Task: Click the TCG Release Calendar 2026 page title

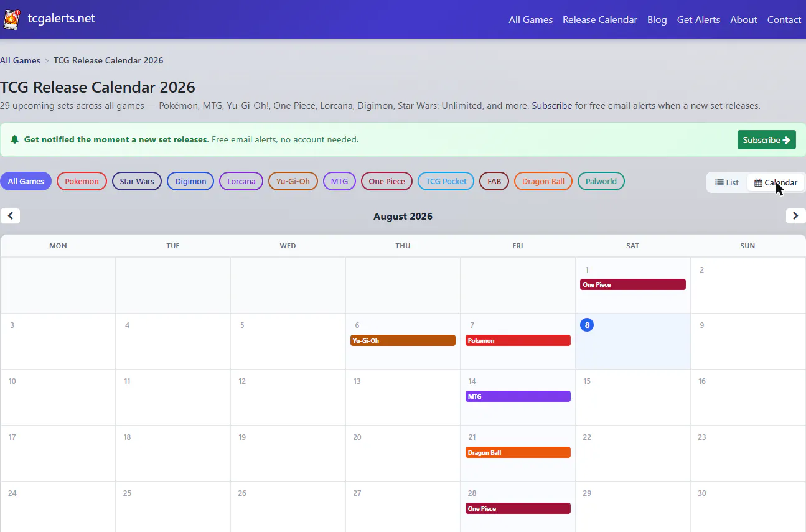Action: click(98, 87)
